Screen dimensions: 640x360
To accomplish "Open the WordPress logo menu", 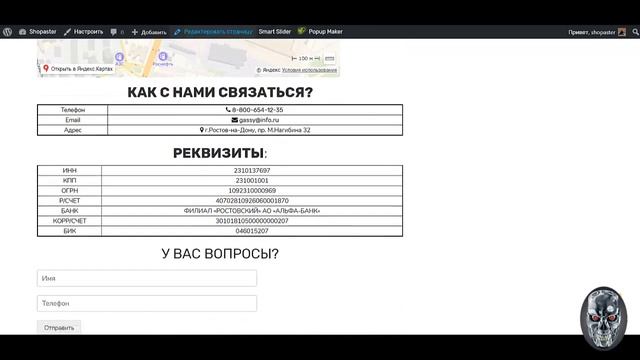I will click(7, 32).
